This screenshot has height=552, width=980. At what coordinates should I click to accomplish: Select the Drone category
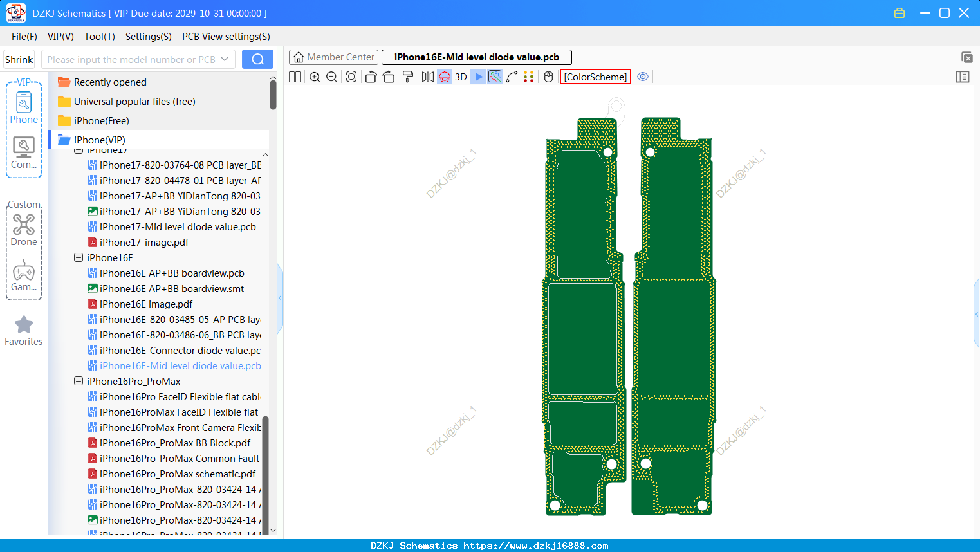[24, 230]
